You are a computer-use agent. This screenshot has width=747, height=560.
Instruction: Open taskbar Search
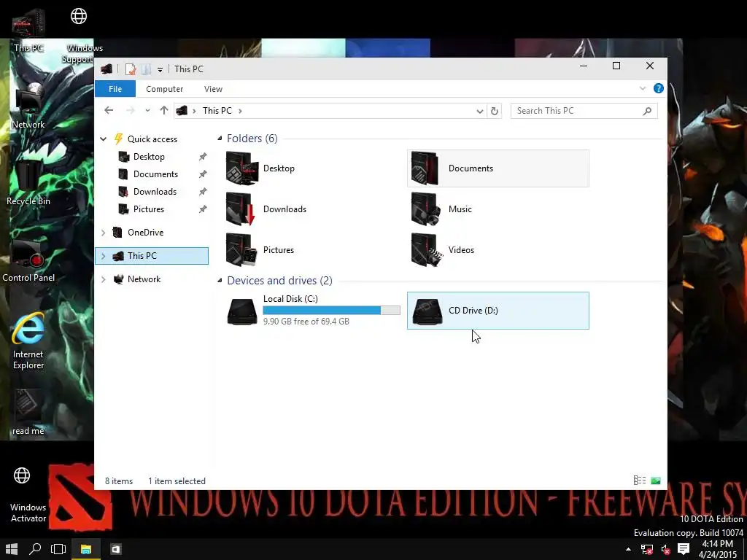pyautogui.click(x=35, y=549)
